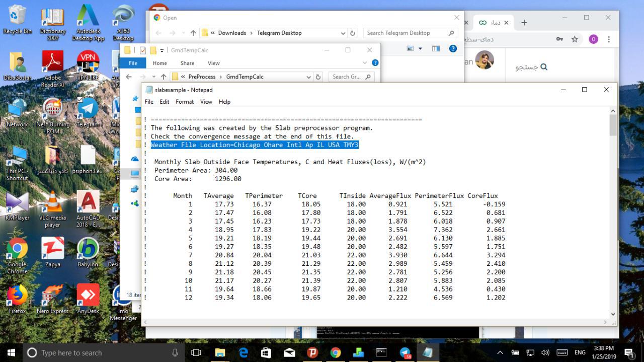
Task: Click Properties icon in GrndTempCalc title bar
Action: pyautogui.click(x=143, y=50)
